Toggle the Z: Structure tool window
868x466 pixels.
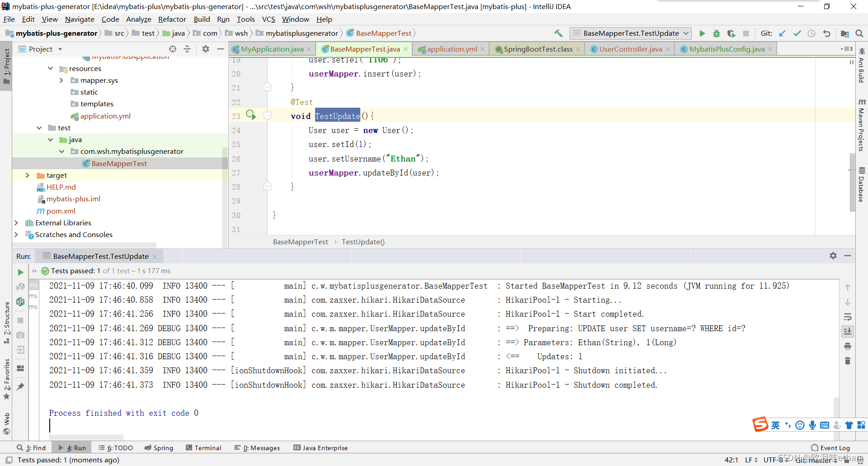pyautogui.click(x=6, y=323)
